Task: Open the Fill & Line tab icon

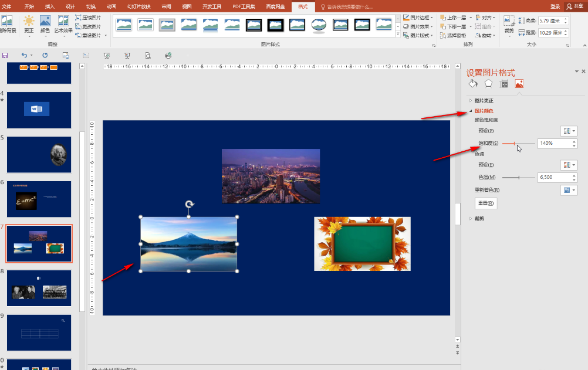Action: (x=473, y=84)
